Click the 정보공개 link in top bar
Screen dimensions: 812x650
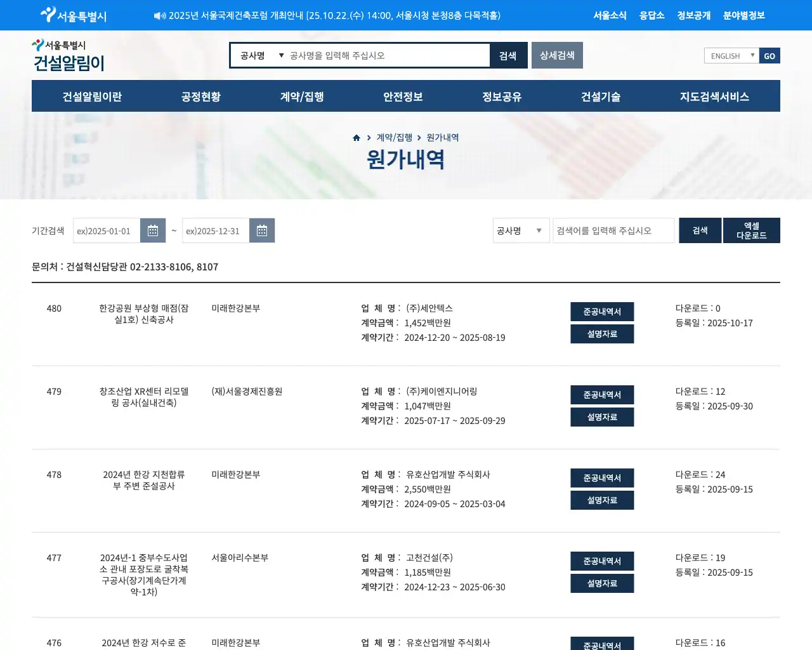pos(693,15)
